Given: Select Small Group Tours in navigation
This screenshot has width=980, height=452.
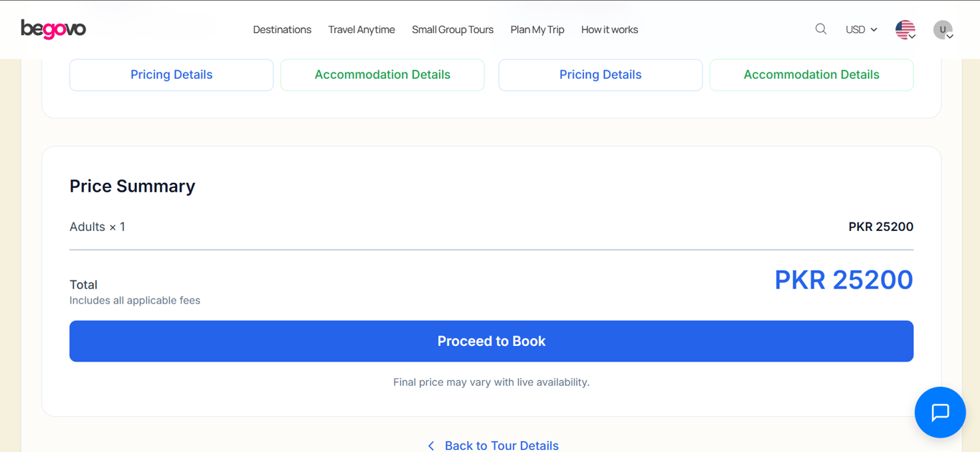Looking at the screenshot, I should tap(453, 29).
